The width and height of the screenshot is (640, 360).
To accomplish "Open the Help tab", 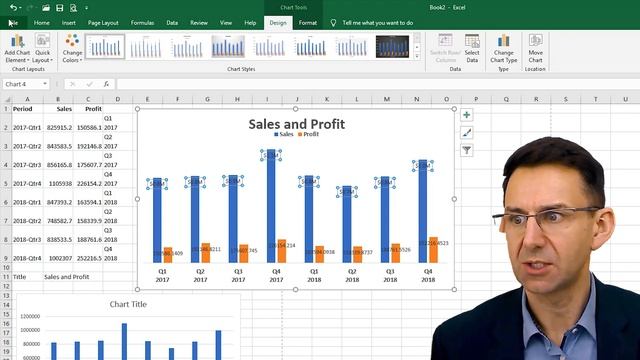I will [250, 23].
